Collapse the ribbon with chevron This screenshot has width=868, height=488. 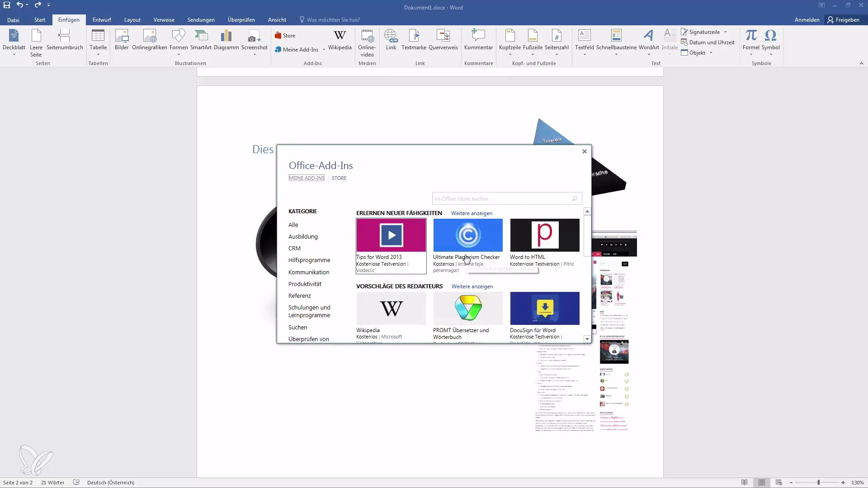click(x=861, y=64)
